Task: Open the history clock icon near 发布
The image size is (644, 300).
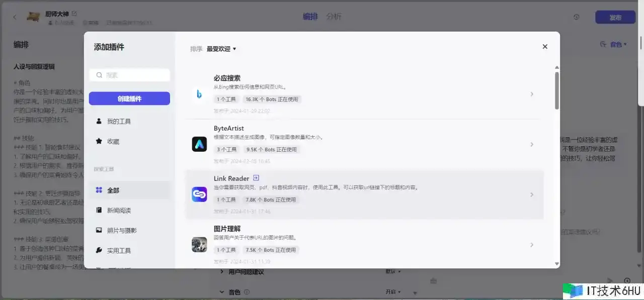Action: (x=577, y=17)
